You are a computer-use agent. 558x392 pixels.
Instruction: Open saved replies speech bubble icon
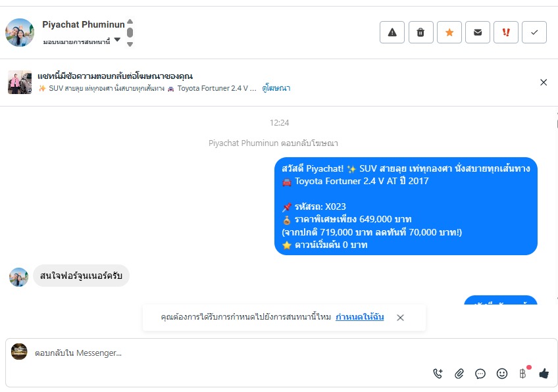(480, 374)
